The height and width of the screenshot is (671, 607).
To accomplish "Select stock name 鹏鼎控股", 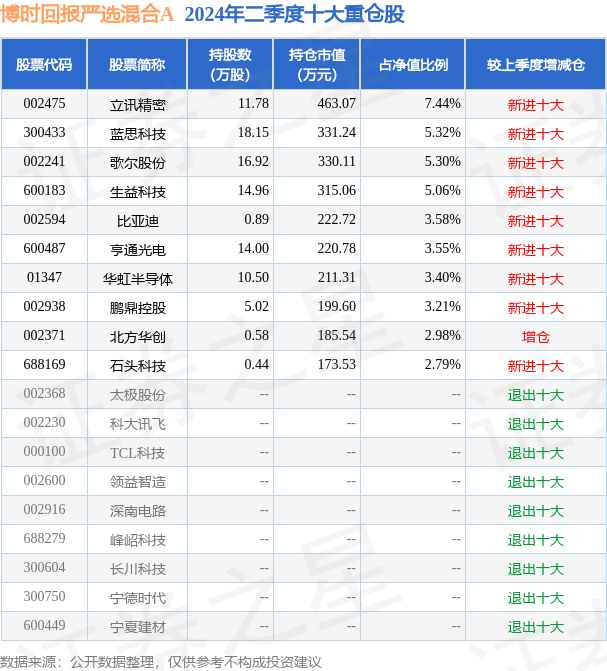I will (137, 308).
